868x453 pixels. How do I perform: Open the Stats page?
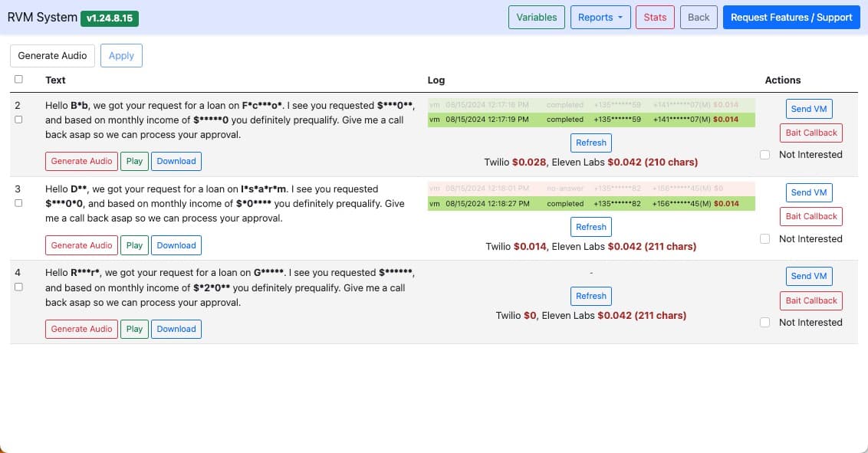click(655, 17)
